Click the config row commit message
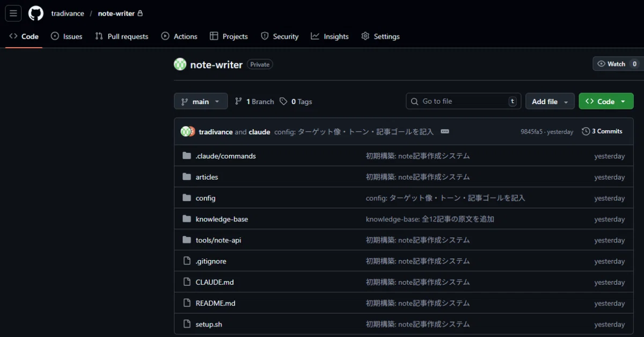 point(445,198)
